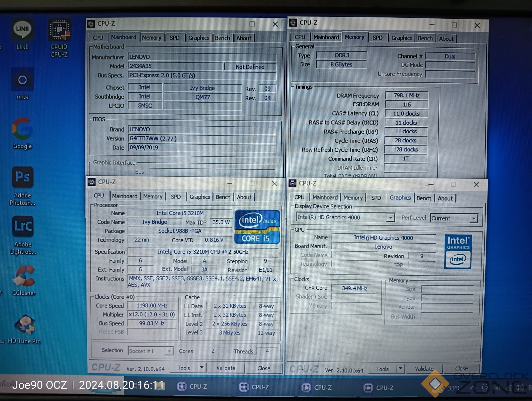The height and width of the screenshot is (401, 532).
Task: Open the camera desktop shortcut
Action: 22,84
